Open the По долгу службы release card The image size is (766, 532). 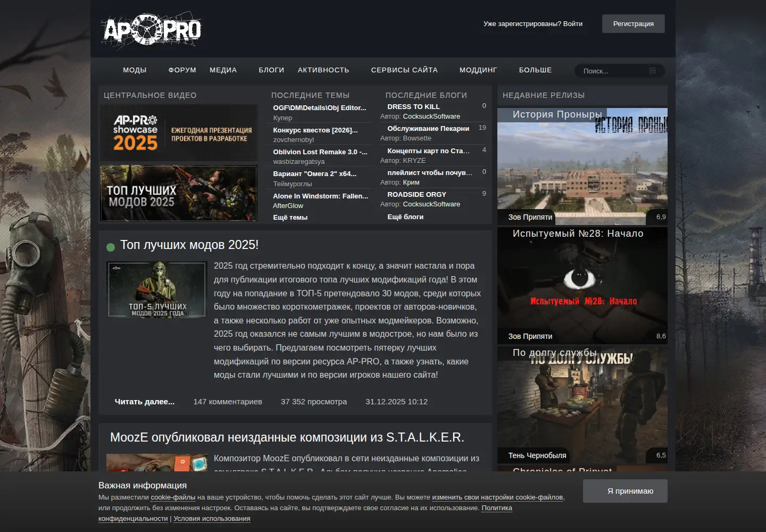[x=582, y=405]
